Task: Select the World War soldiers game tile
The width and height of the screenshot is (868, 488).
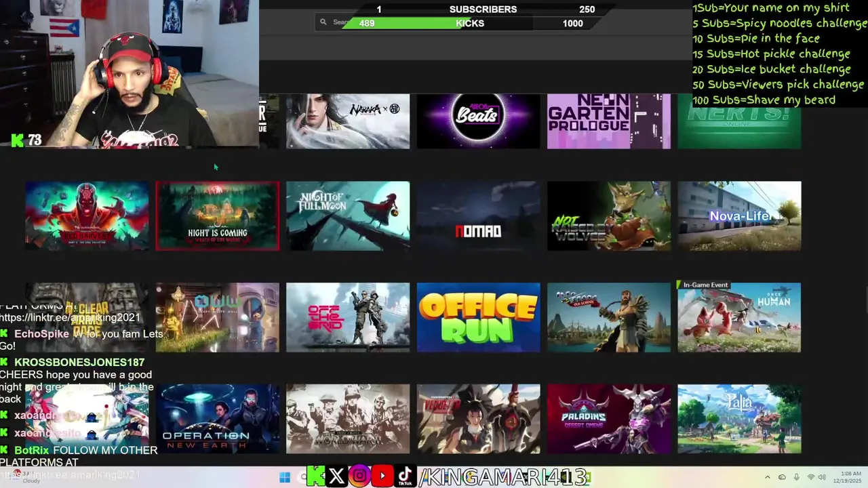Action: [x=348, y=419]
